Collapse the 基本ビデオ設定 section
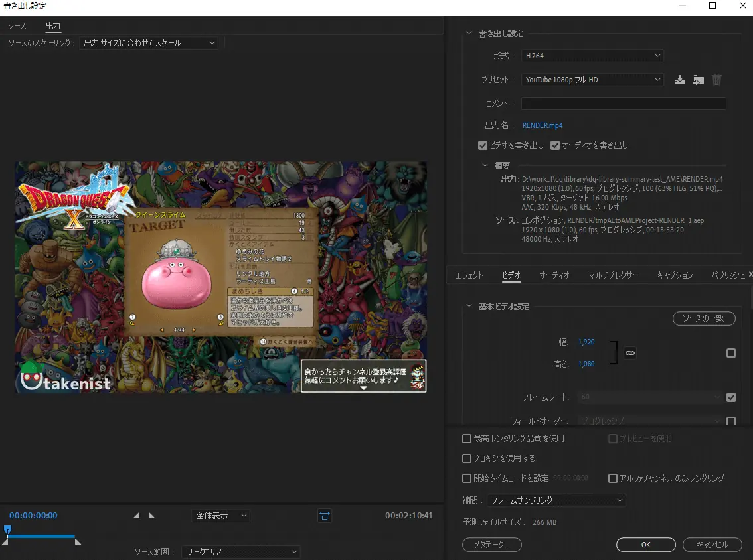This screenshot has width=753, height=560. (469, 306)
